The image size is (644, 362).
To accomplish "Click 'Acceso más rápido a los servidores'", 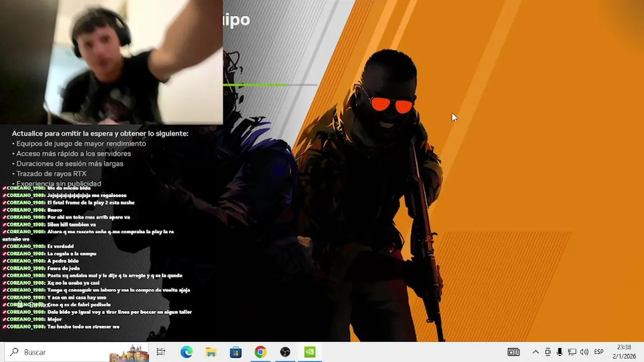I will click(73, 153).
